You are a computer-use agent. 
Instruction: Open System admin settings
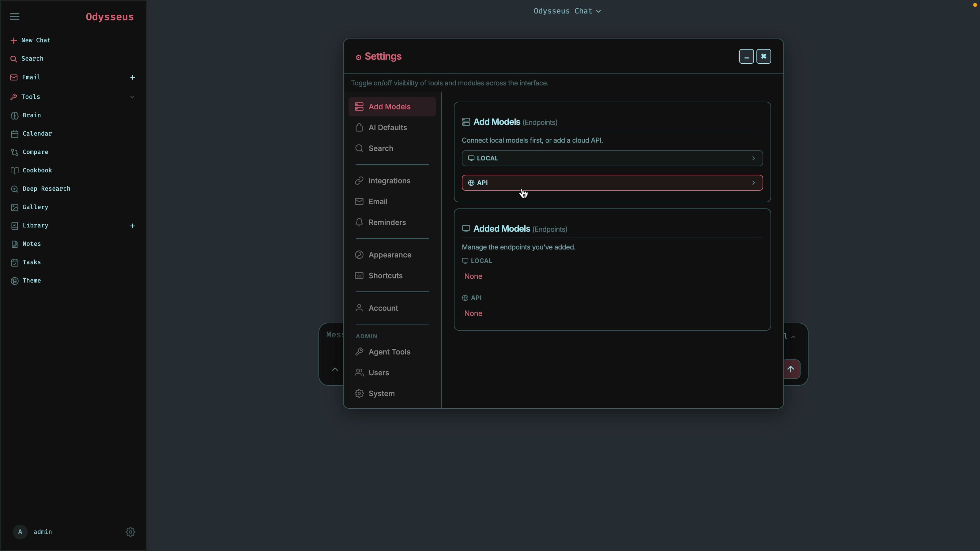tap(392, 394)
